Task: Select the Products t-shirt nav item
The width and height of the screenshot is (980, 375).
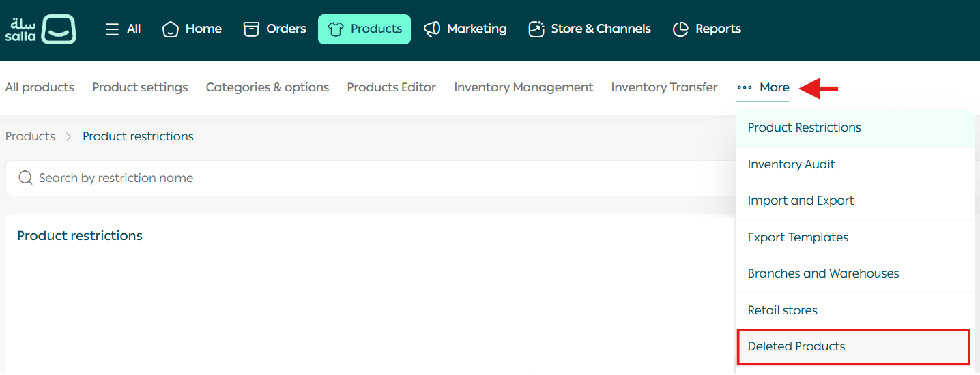Action: click(364, 29)
